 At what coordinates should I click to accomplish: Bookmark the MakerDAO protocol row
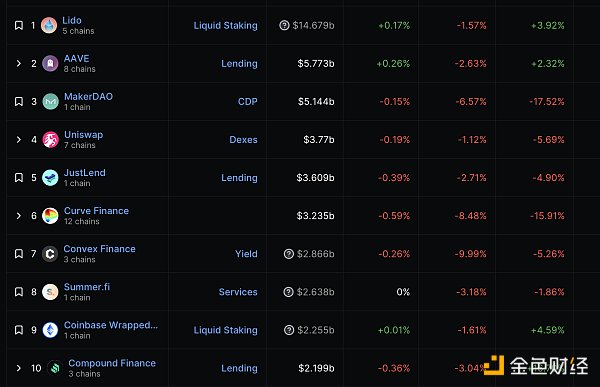coord(19,101)
